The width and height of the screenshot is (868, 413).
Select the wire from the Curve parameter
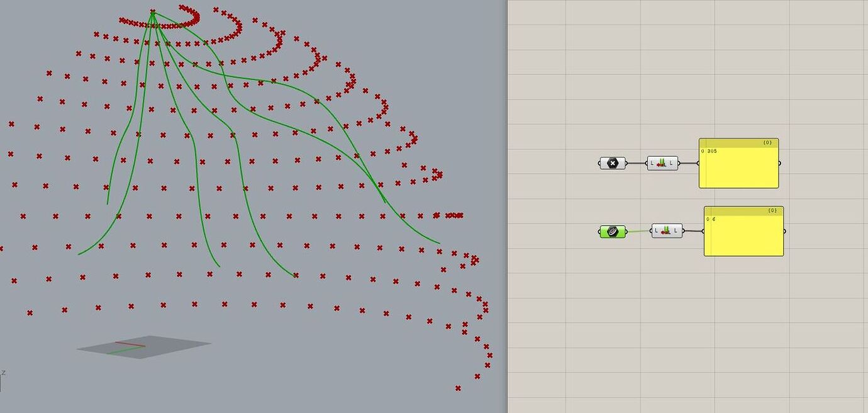click(x=637, y=232)
